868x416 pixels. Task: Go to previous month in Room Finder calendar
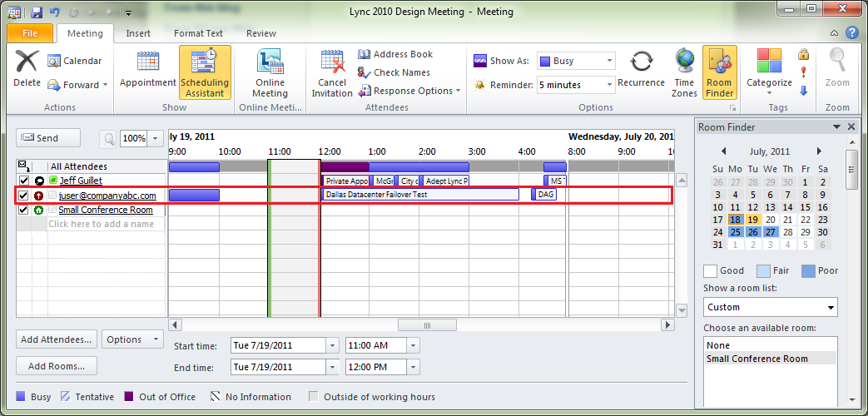pos(723,151)
